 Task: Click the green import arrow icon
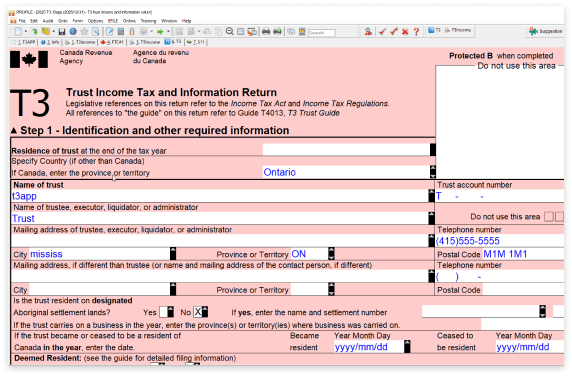click(x=34, y=32)
